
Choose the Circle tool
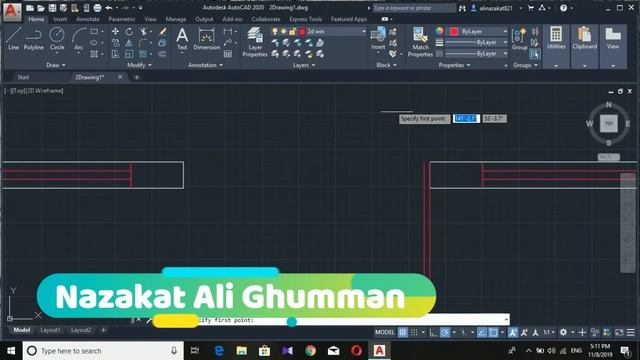pyautogui.click(x=57, y=38)
